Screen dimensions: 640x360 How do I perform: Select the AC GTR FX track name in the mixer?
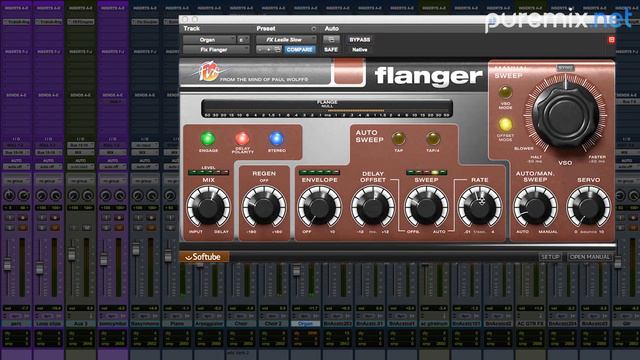530,323
